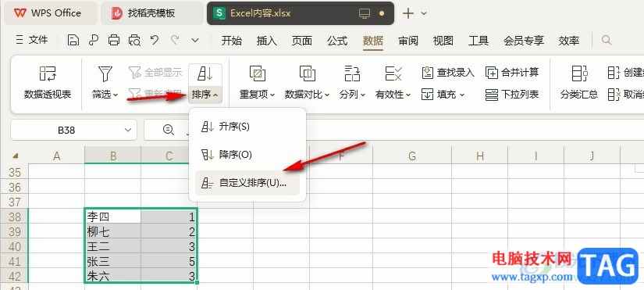The image size is (644, 290).
Task: Click the export PDF icon in quick toolbar
Action: pos(94,40)
